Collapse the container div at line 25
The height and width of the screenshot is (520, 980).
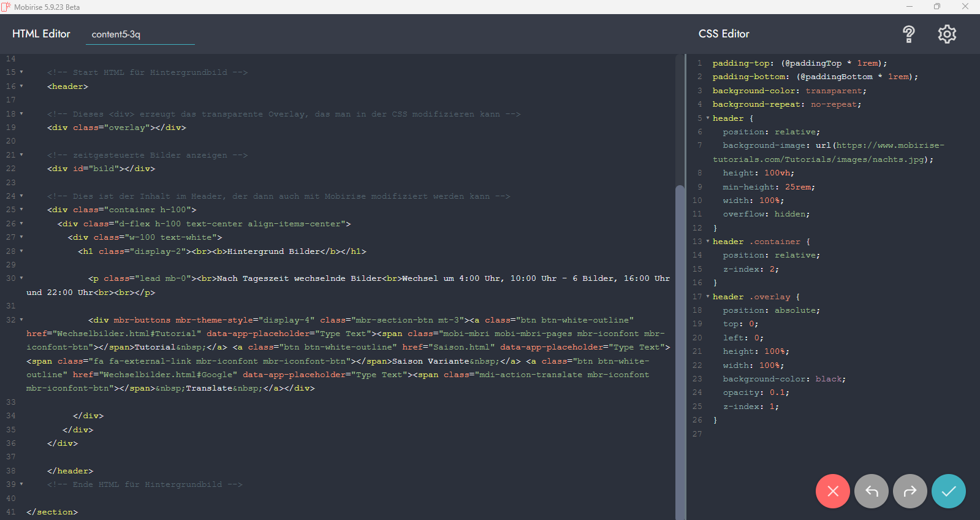pos(21,210)
